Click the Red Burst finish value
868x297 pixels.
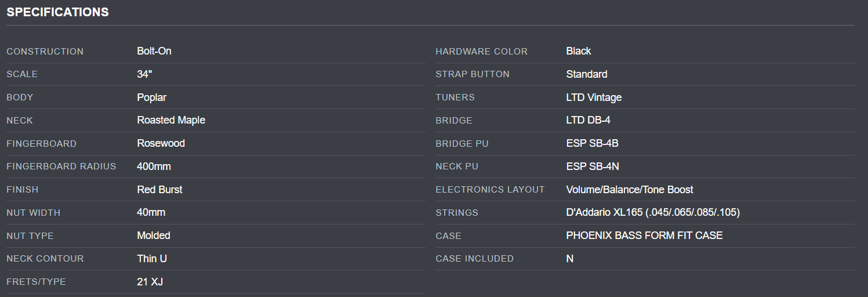point(159,190)
